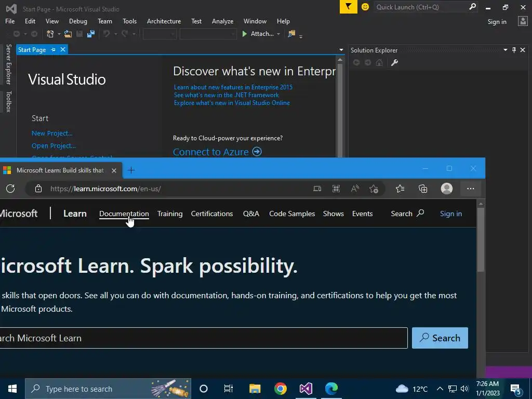The height and width of the screenshot is (399, 532).
Task: Click the Edge QR code icon in address bar
Action: 336,189
